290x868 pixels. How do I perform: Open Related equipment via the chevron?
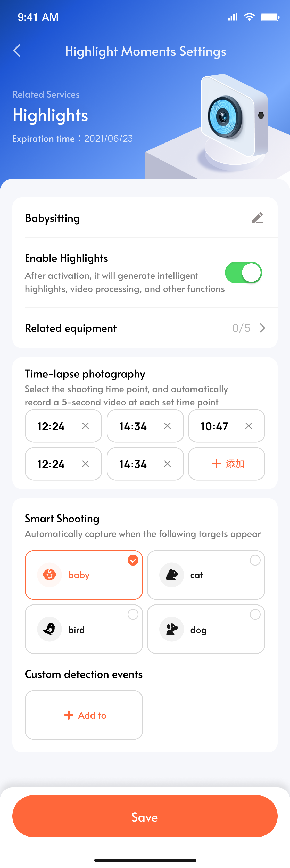pos(262,328)
